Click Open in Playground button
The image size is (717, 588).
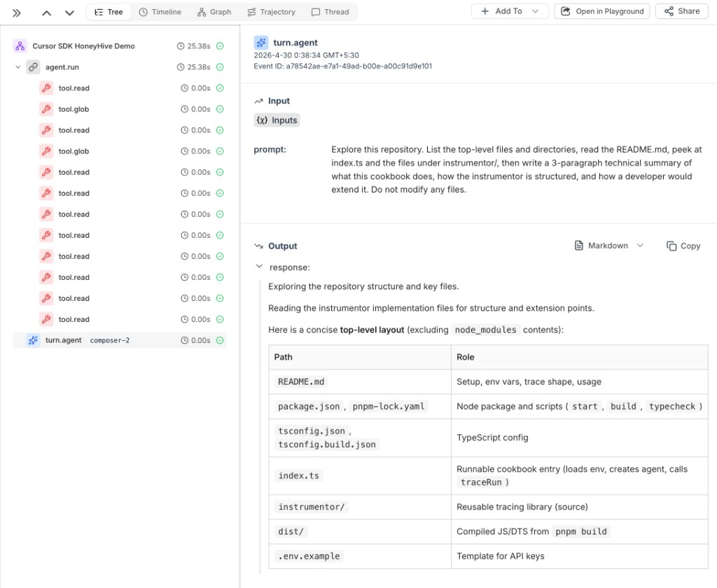pyautogui.click(x=602, y=11)
